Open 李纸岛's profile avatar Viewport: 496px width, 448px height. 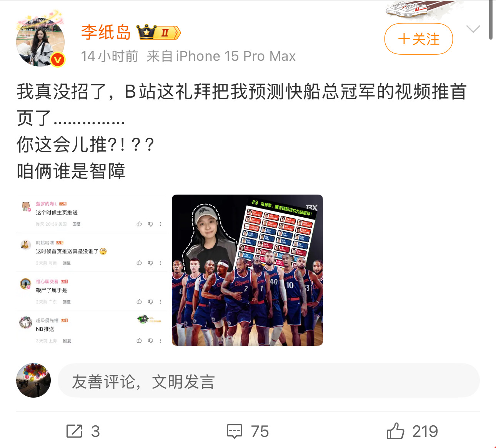[x=40, y=42]
